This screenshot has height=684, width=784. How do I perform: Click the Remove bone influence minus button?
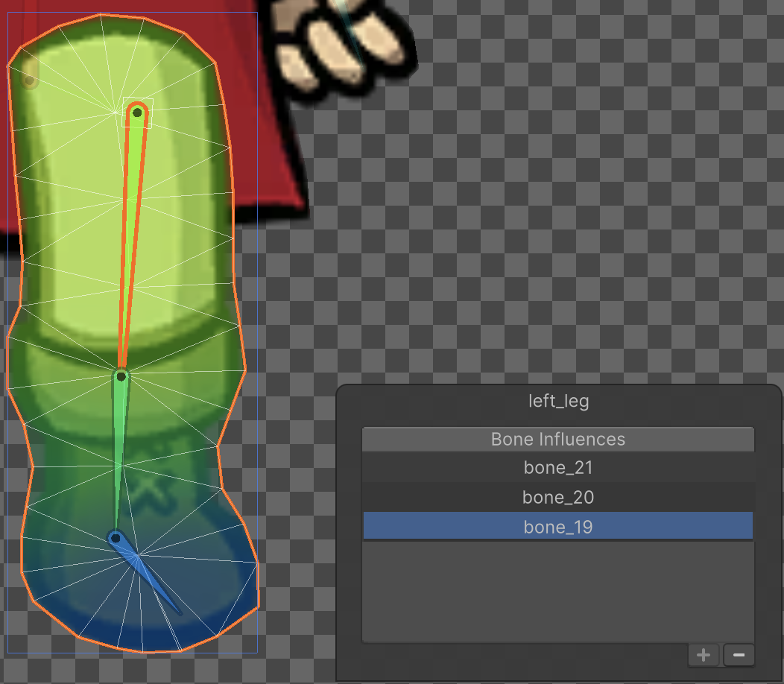[739, 655]
